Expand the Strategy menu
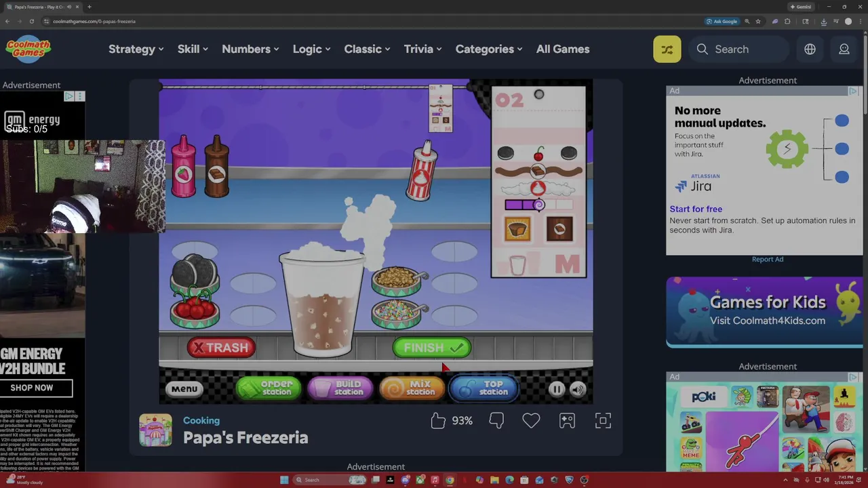 [x=136, y=49]
